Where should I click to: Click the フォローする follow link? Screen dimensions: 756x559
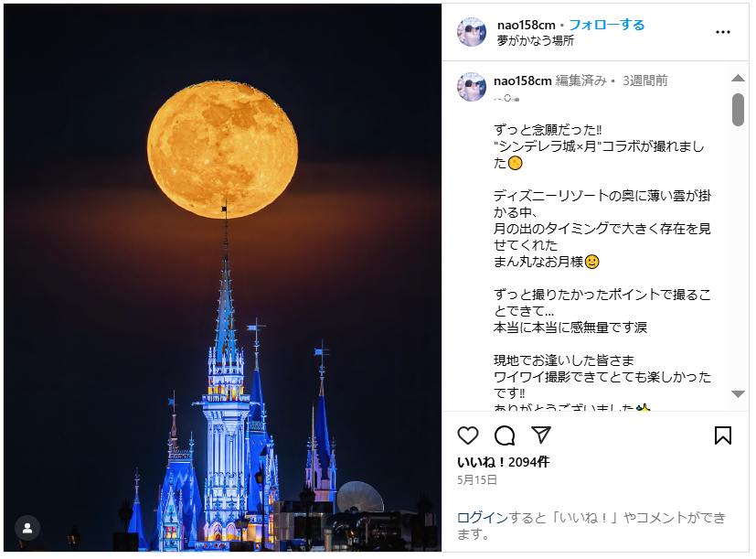pos(606,25)
